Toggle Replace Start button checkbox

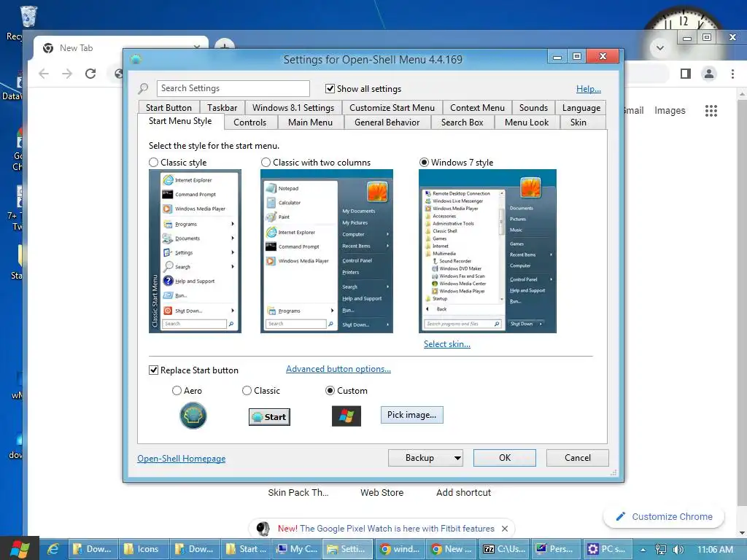click(153, 370)
